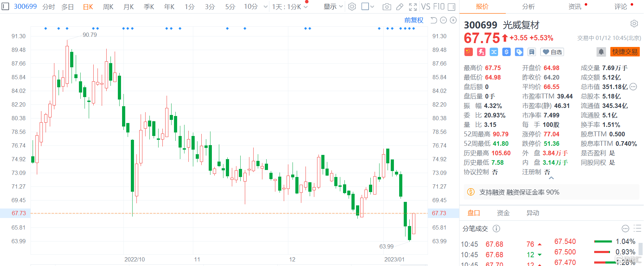Click the 52周最高 90.79 value
Image resolution: width=644 pixels, height=266 pixels.
tap(501, 134)
